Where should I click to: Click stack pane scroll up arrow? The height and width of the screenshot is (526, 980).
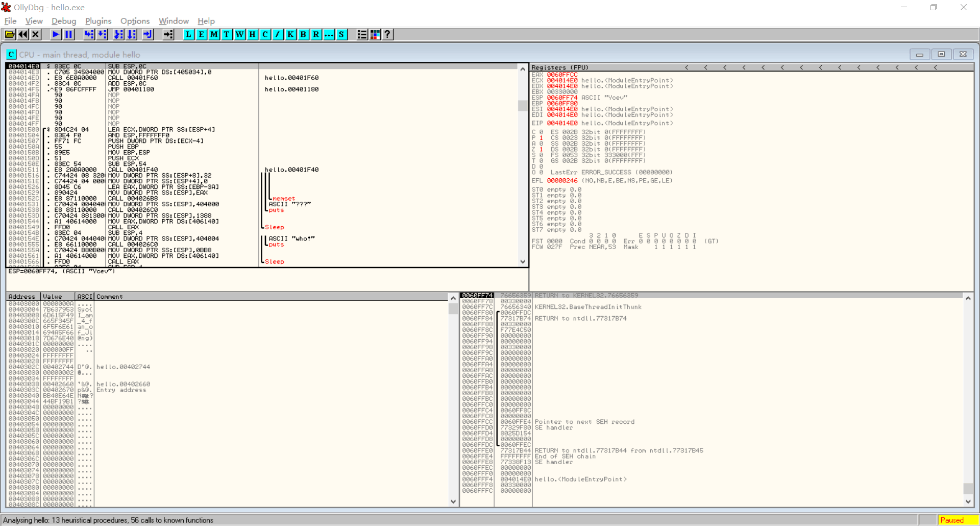point(968,298)
